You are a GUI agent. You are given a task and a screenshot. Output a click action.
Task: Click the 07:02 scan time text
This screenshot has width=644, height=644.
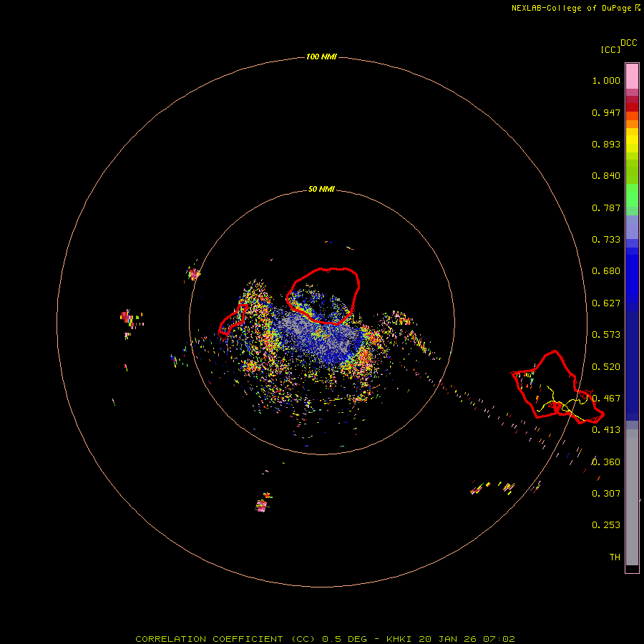tap(499, 639)
